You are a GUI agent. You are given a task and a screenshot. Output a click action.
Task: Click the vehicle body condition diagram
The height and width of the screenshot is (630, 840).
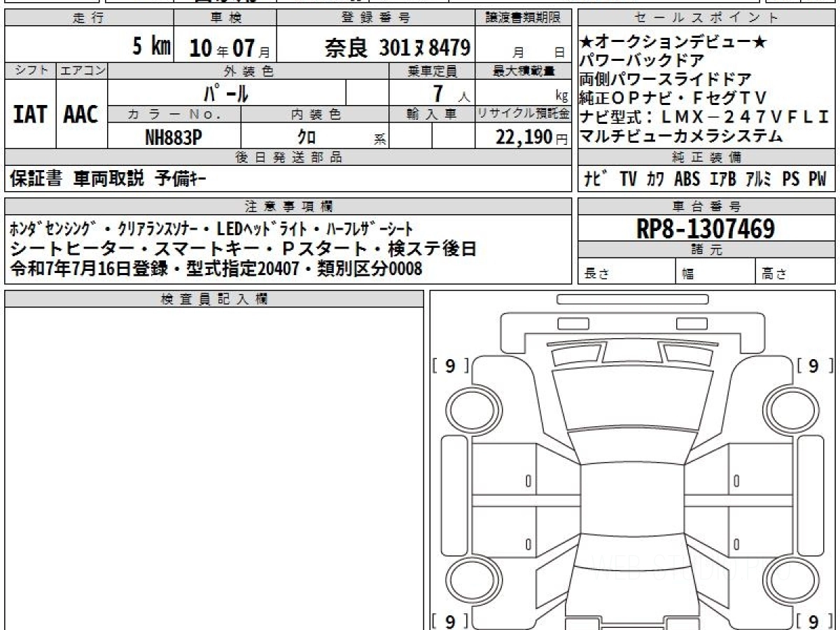pyautogui.click(x=632, y=462)
